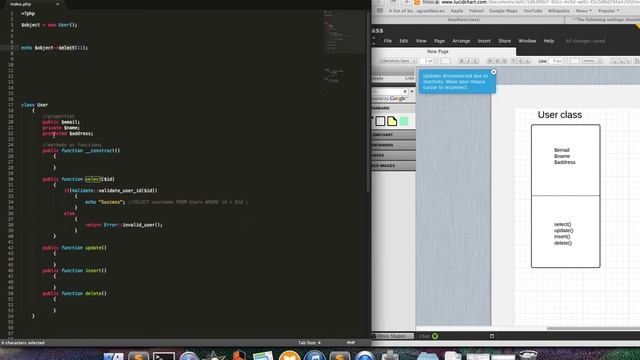Screen dimensions: 640x360
Task: Select the yellow note shape
Action: tap(392, 121)
